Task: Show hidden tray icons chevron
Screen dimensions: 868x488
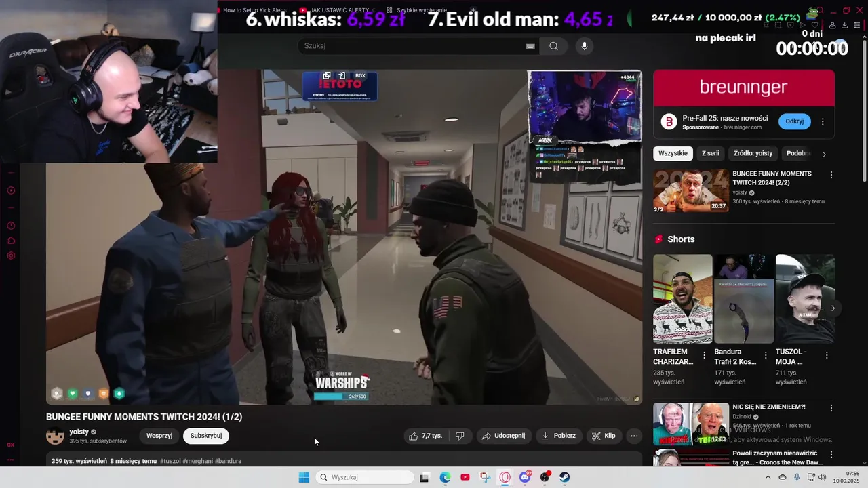Action: coord(768,477)
